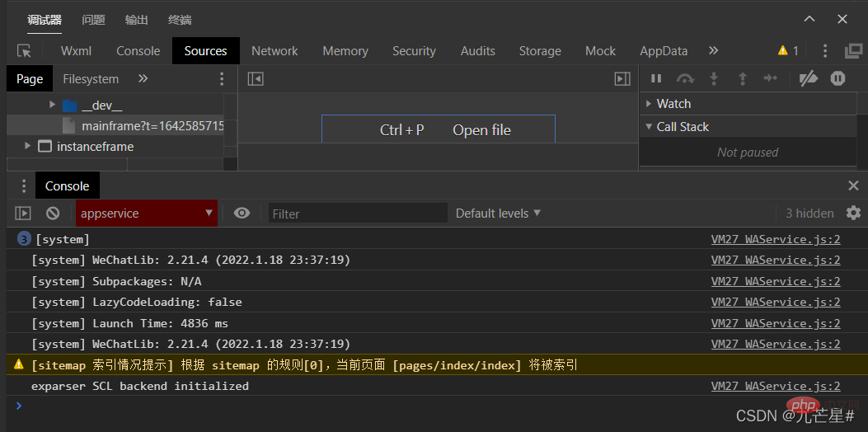Open console settings gear icon

(x=854, y=213)
